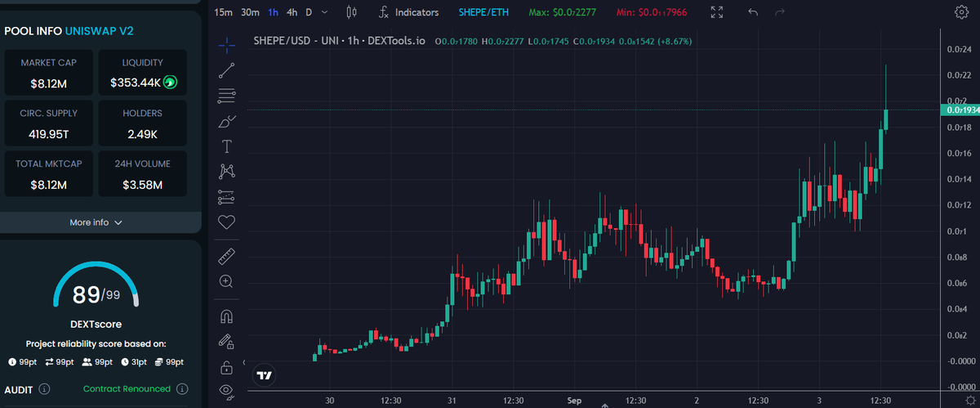The width and height of the screenshot is (980, 408).
Task: Click the info score 99pt icon
Action: click(12, 361)
